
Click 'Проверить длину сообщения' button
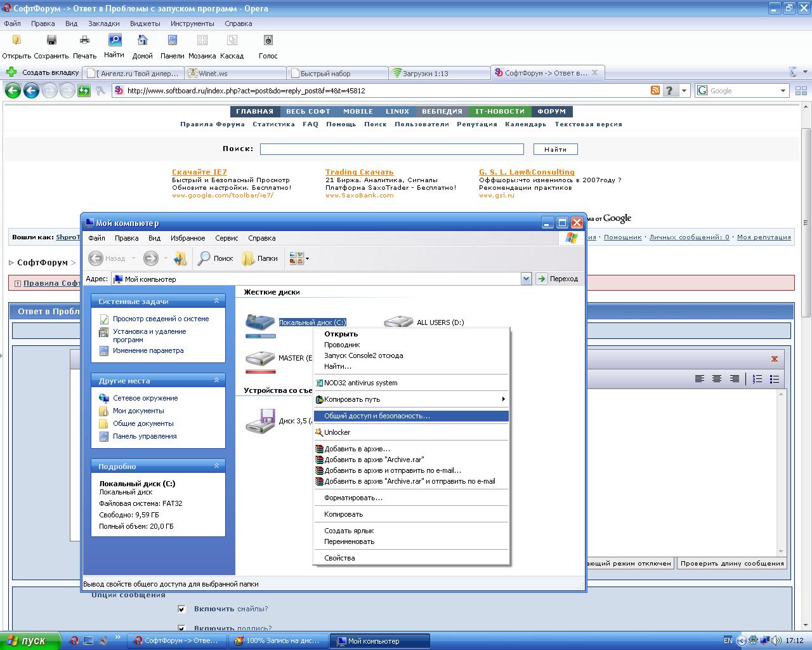(x=732, y=563)
